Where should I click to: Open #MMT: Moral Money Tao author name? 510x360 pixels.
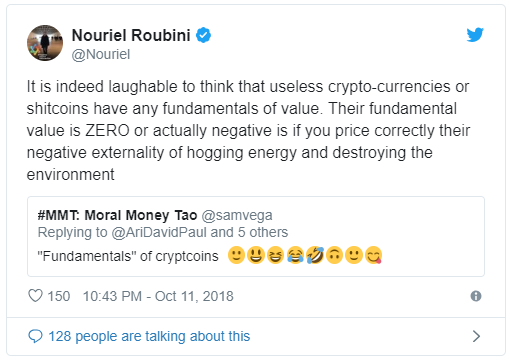tap(117, 215)
